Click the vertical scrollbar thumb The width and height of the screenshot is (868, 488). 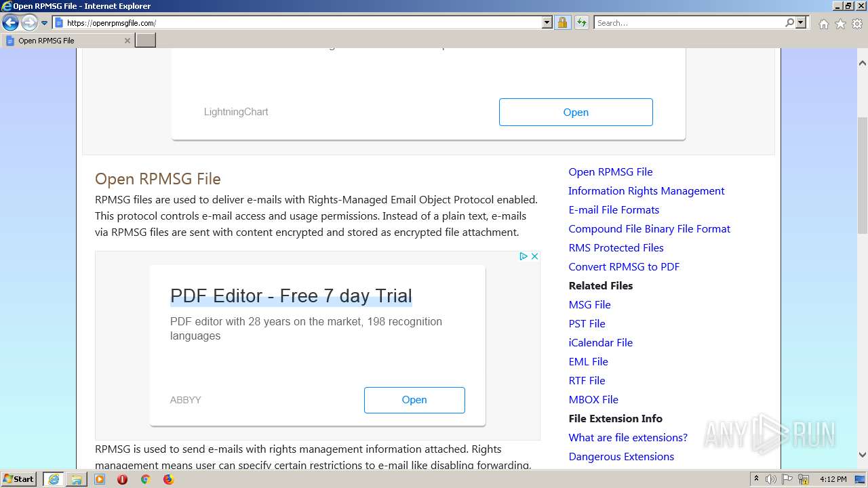[x=863, y=176]
